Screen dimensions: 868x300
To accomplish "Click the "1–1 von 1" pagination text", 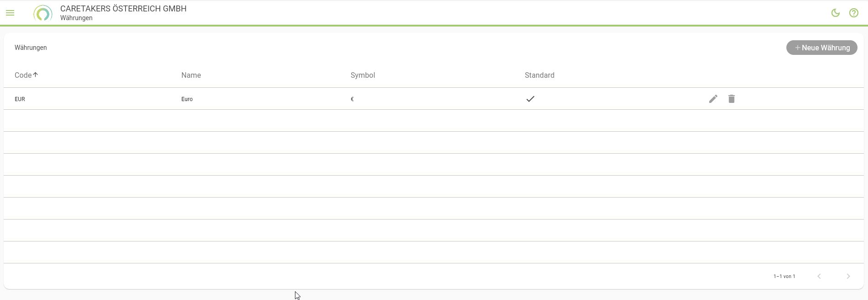I will tap(784, 276).
